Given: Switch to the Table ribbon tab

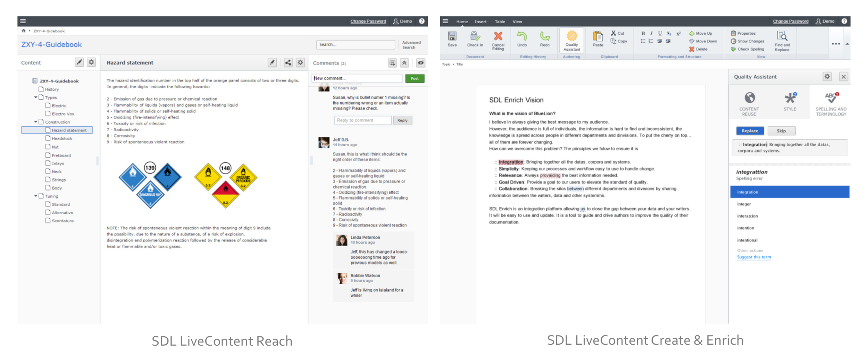Looking at the screenshot, I should 500,22.
